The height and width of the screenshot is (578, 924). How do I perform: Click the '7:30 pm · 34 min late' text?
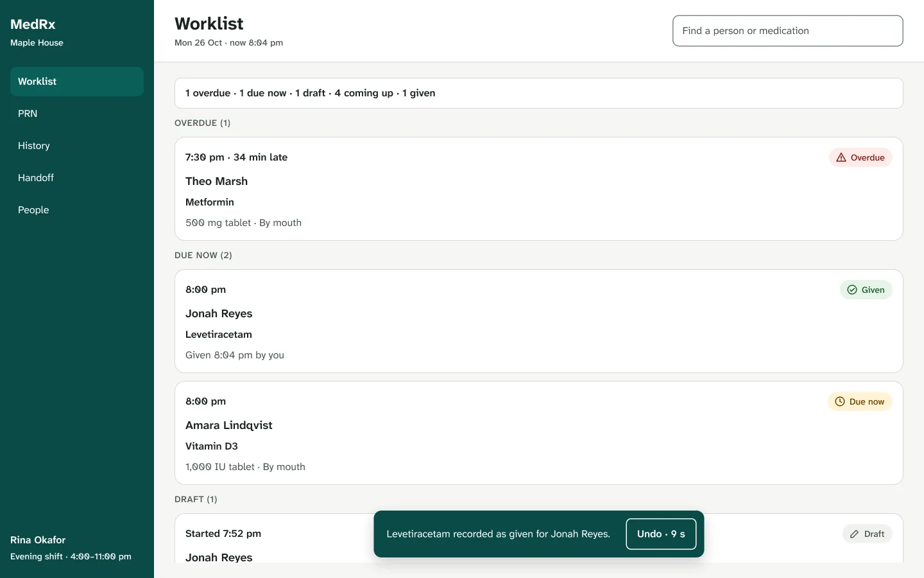236,157
